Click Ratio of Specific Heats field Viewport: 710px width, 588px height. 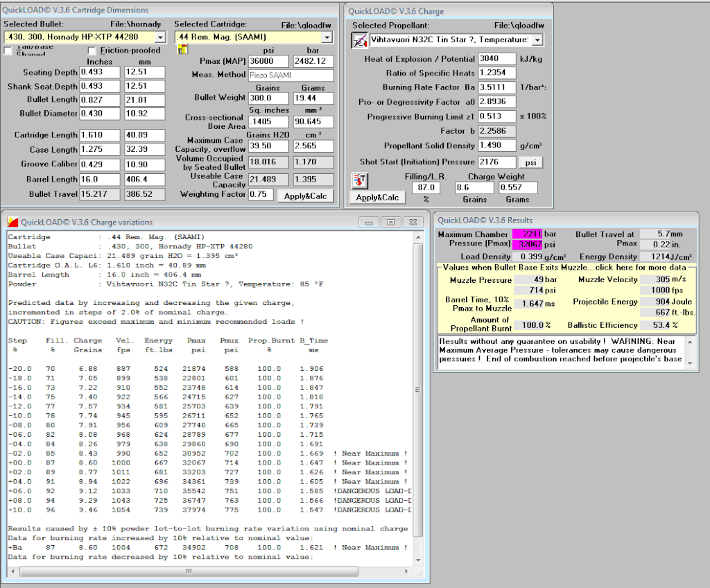(496, 73)
